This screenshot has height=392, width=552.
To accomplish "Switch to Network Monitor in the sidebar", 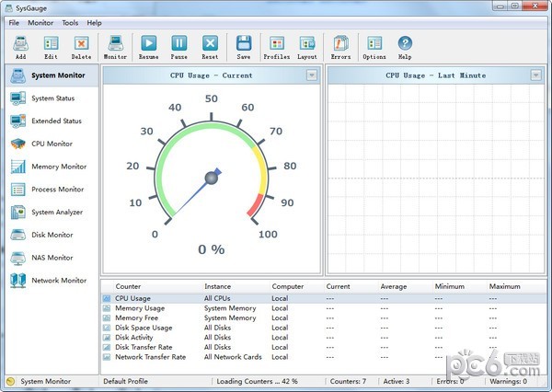I will pos(52,281).
